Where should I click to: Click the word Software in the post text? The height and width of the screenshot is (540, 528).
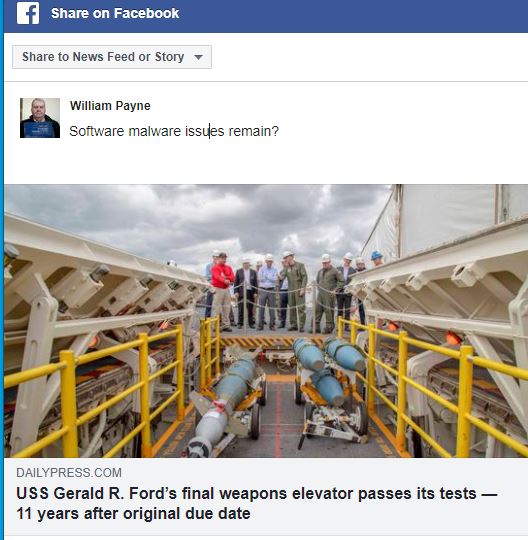tap(96, 131)
